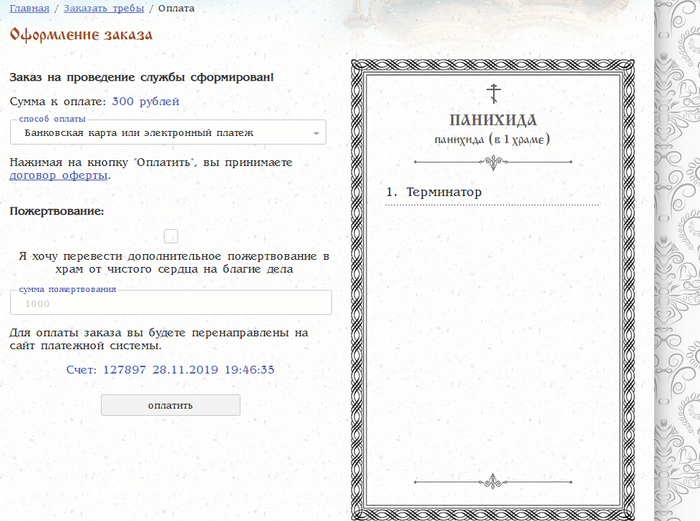Go to Главная in the breadcrumb

pos(29,8)
